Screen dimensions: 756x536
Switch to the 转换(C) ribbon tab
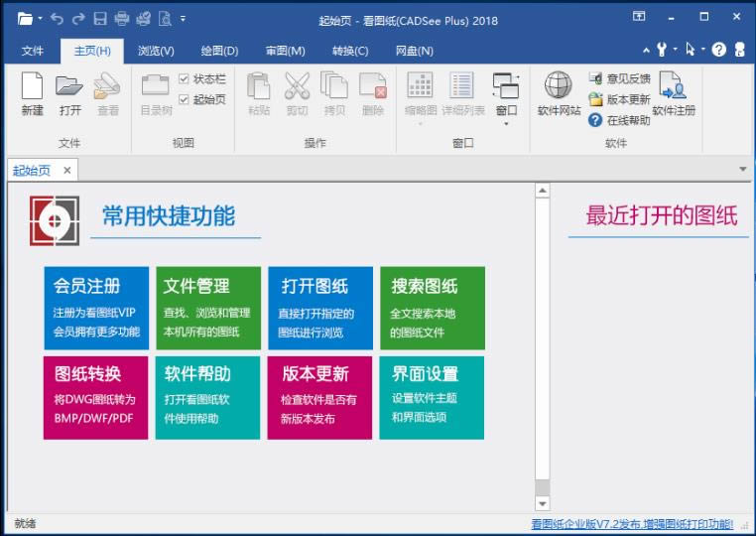point(350,51)
